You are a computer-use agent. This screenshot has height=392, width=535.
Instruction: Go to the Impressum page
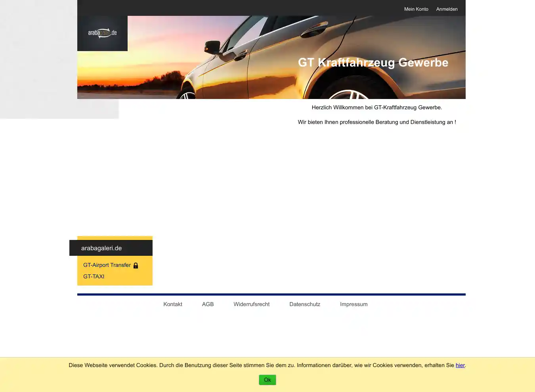[353, 304]
